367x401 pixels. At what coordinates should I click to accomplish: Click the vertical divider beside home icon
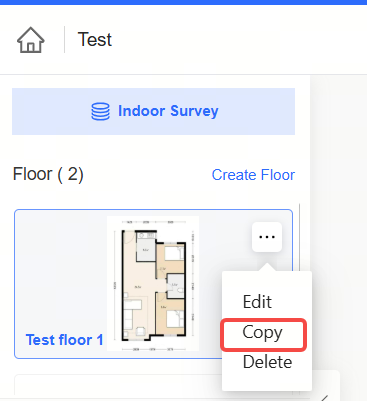64,40
